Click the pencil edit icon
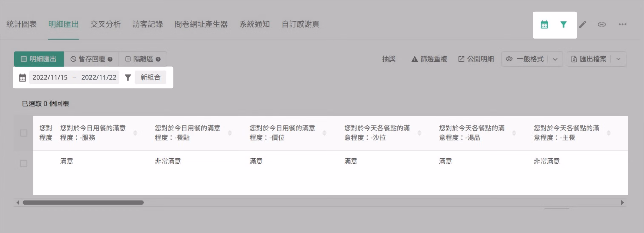This screenshot has width=644, height=233. click(583, 24)
